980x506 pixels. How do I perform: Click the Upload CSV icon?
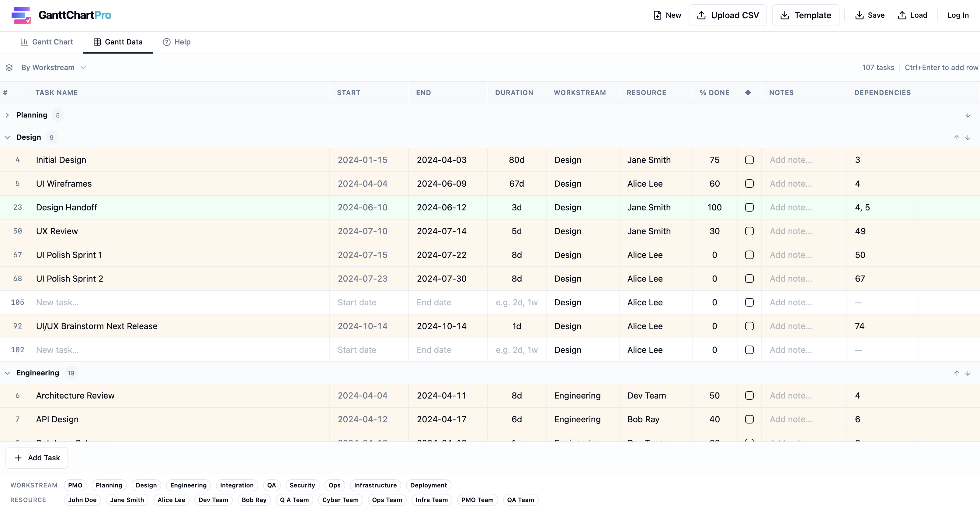702,15
